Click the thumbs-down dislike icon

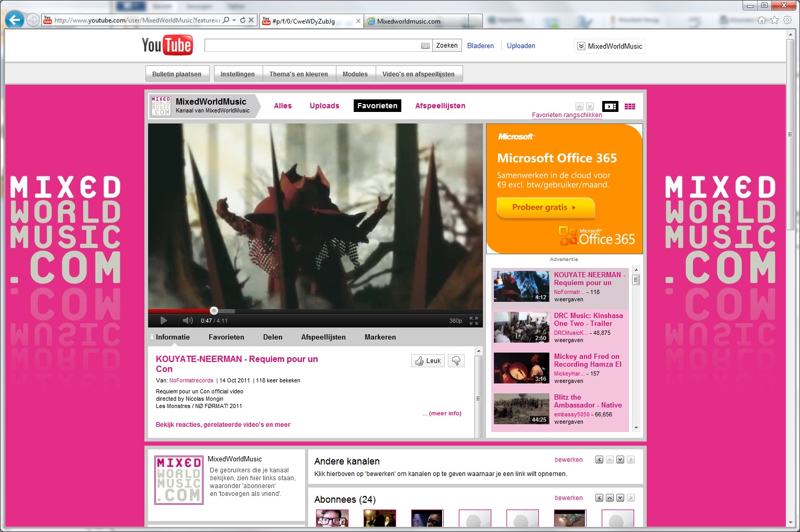click(456, 361)
